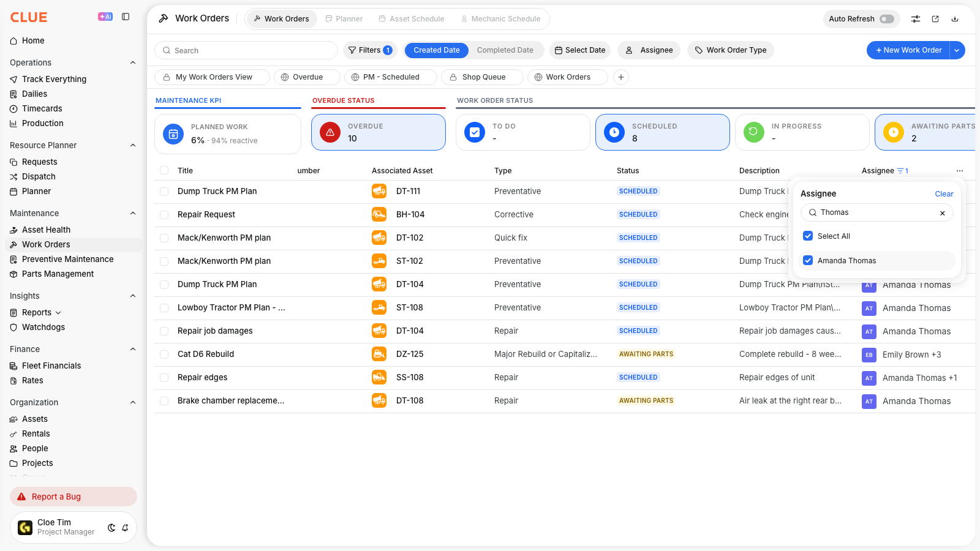Toggle Auto Refresh switch

886,19
